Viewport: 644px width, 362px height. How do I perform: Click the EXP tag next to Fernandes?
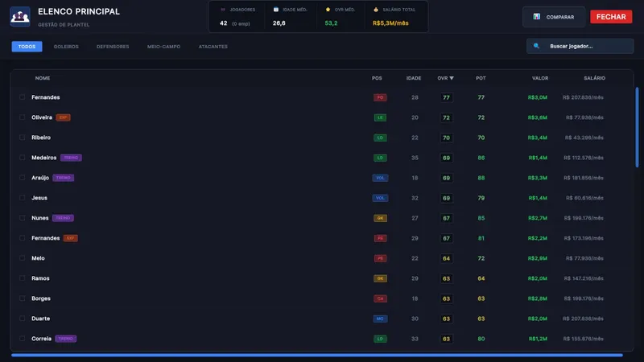coord(71,238)
